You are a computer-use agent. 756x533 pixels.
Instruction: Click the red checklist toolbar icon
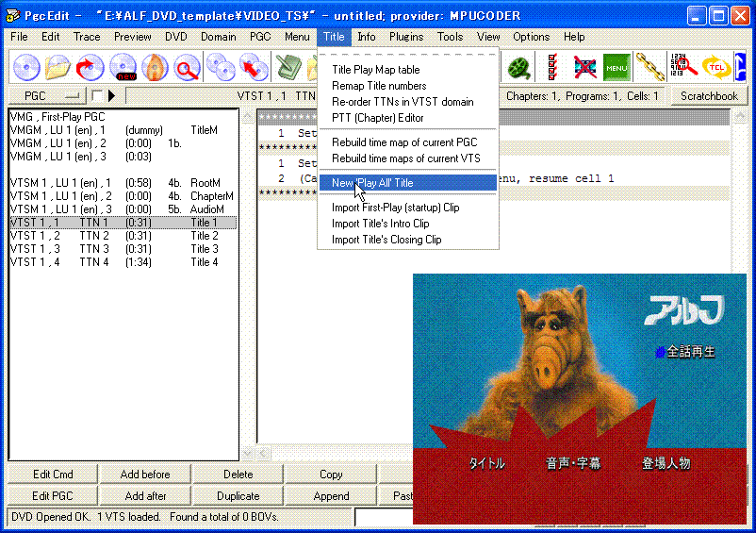tap(552, 67)
